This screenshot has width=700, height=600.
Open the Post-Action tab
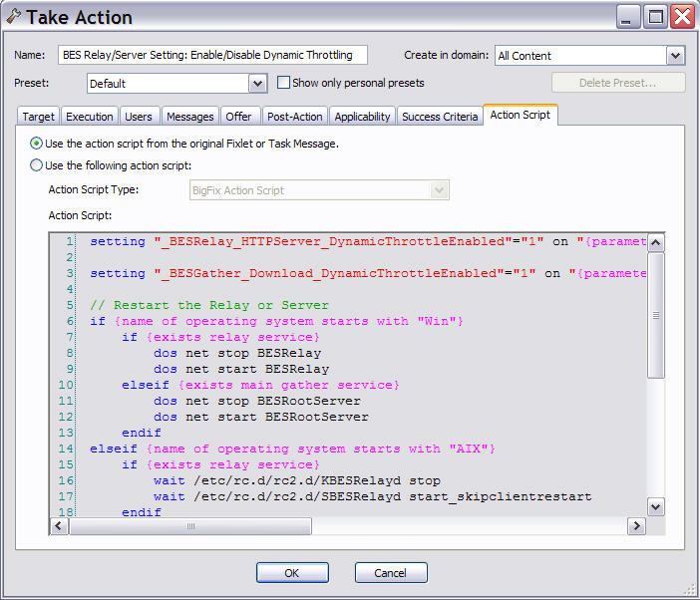[x=295, y=117]
